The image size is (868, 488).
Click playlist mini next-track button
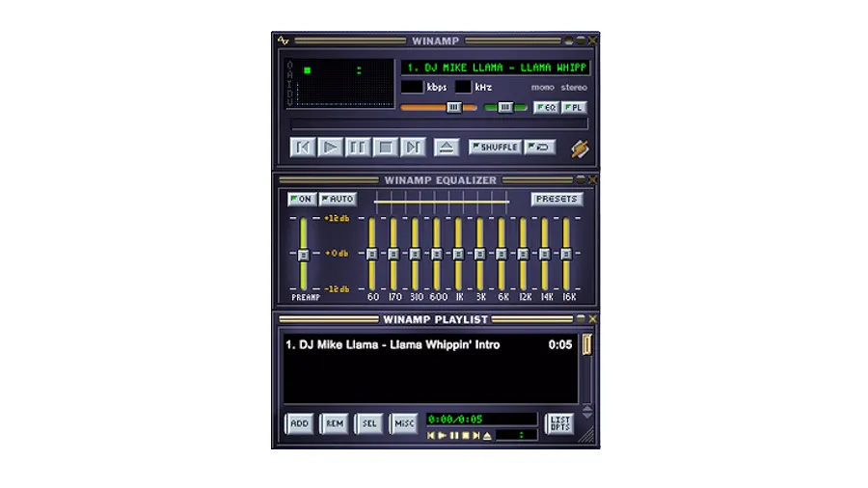click(476, 436)
